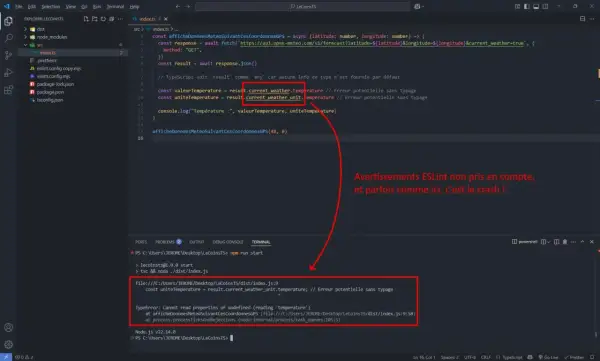Maximize the panel size with chevron

coord(582,242)
